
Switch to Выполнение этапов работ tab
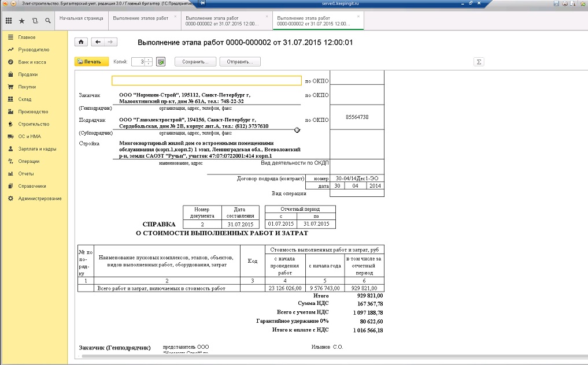140,18
